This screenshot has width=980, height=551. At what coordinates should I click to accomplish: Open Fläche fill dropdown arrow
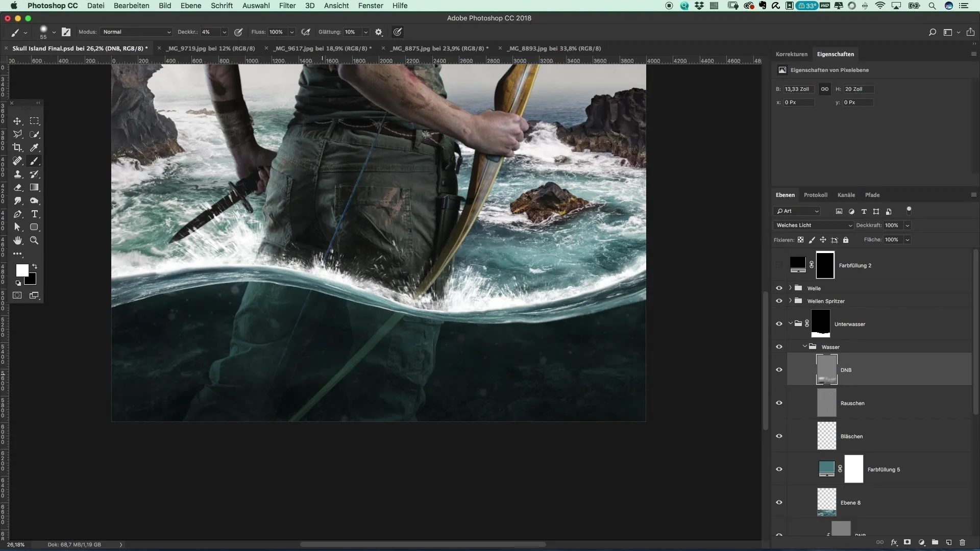[x=908, y=240]
